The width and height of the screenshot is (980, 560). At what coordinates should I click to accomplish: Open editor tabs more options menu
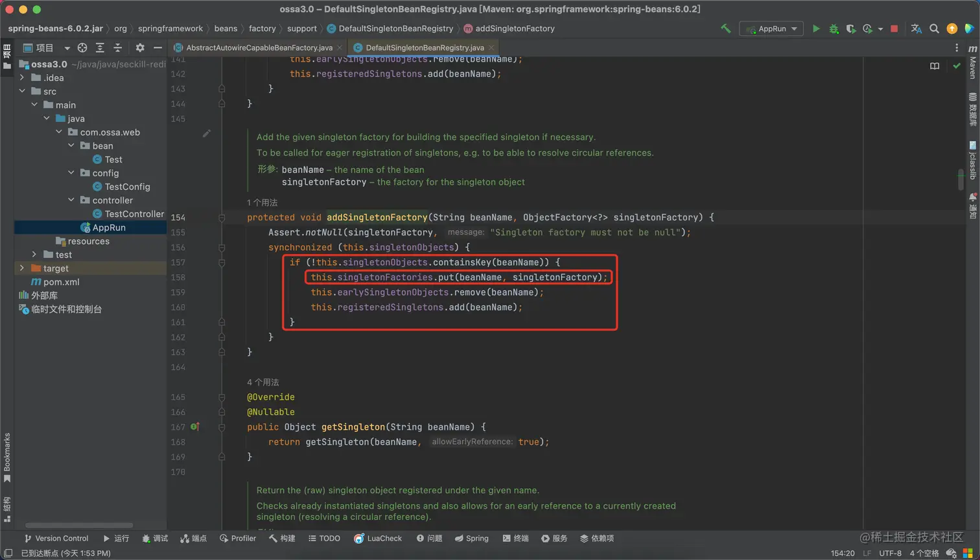pyautogui.click(x=957, y=47)
